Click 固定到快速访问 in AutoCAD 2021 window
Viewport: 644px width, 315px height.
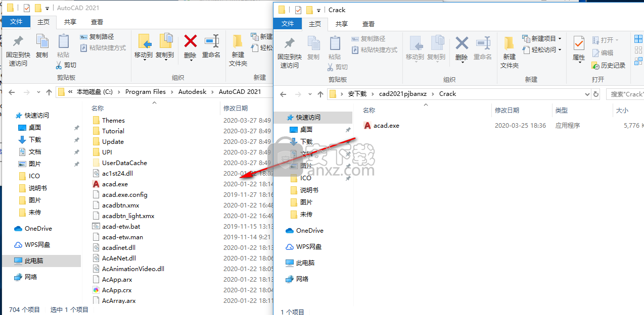18,51
